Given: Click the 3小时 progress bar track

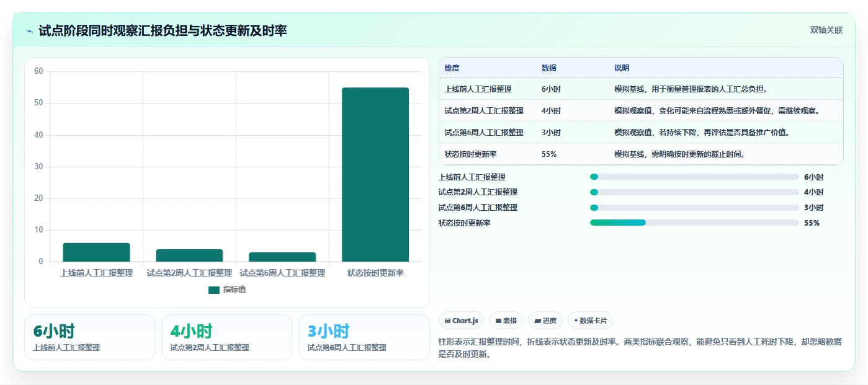Looking at the screenshot, I should point(694,208).
